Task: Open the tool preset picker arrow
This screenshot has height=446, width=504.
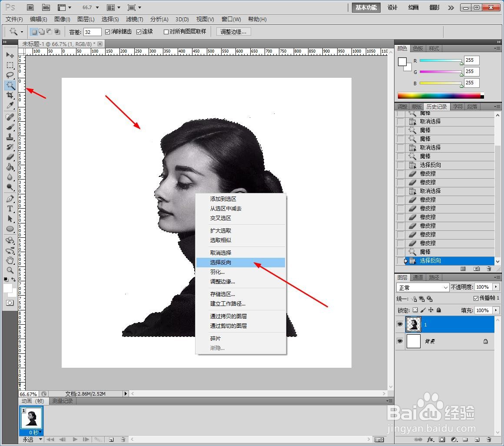Action: pos(22,32)
